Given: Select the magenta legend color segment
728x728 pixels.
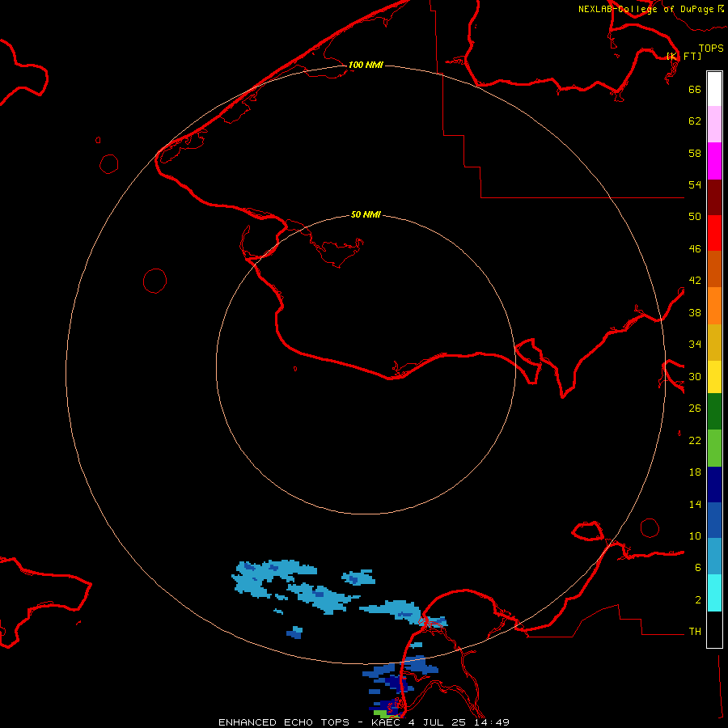Looking at the screenshot, I should (714, 161).
